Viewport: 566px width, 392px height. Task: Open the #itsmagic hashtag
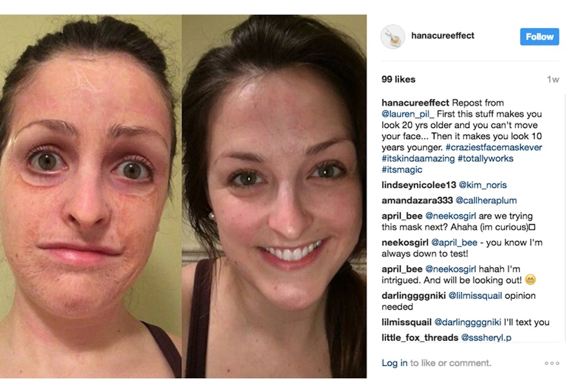click(x=402, y=169)
